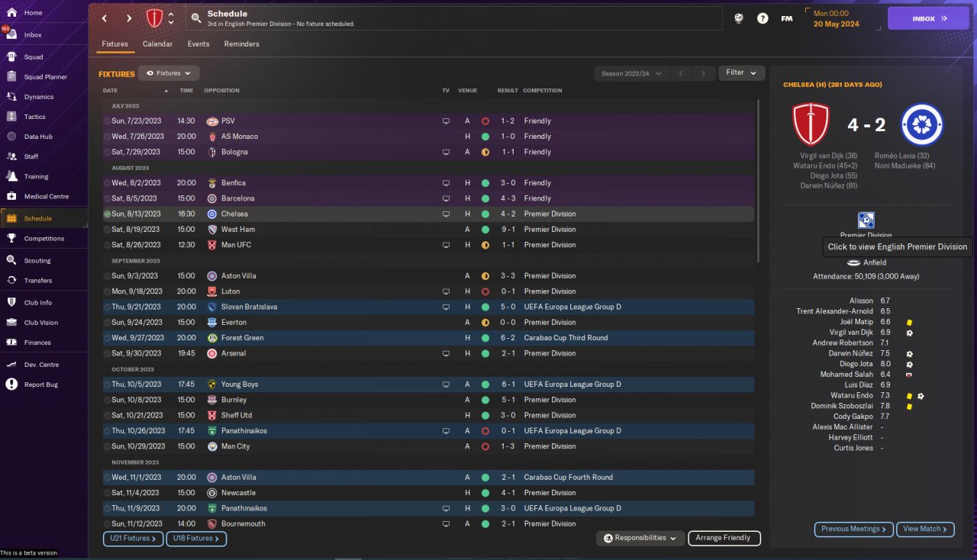The image size is (977, 560).
Task: Open the Finances sidebar icon
Action: click(11, 343)
